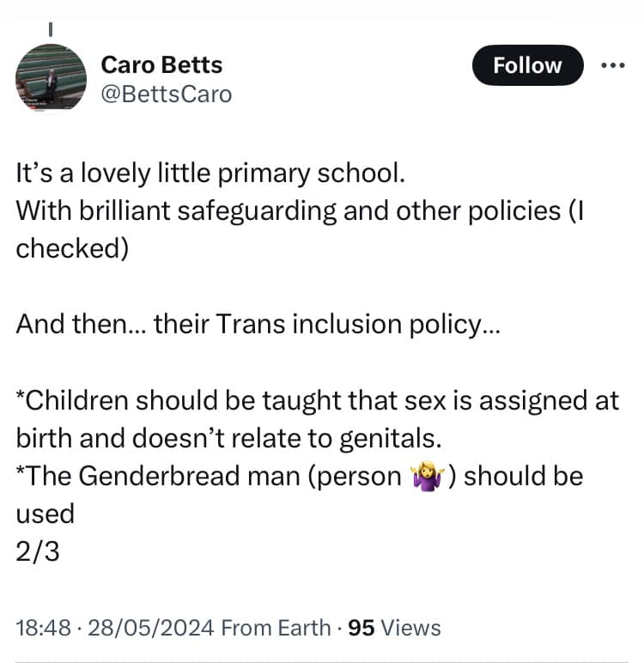
Task: Click the Caro Betts display name
Action: 161,64
